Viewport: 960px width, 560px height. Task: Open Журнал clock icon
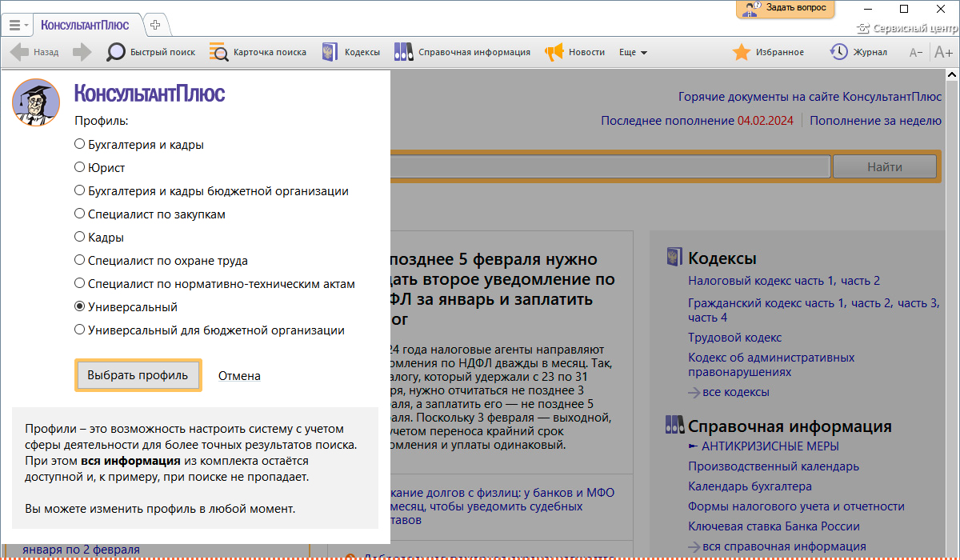coord(838,52)
